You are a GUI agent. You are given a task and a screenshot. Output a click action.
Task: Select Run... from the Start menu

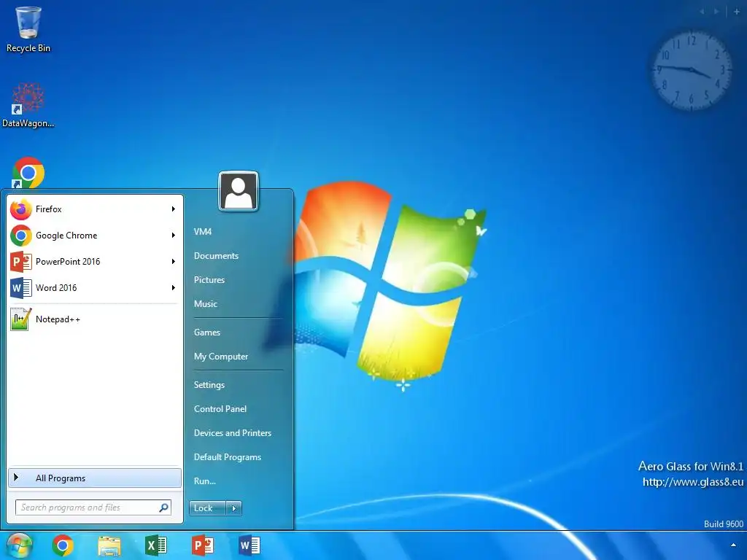tap(205, 481)
